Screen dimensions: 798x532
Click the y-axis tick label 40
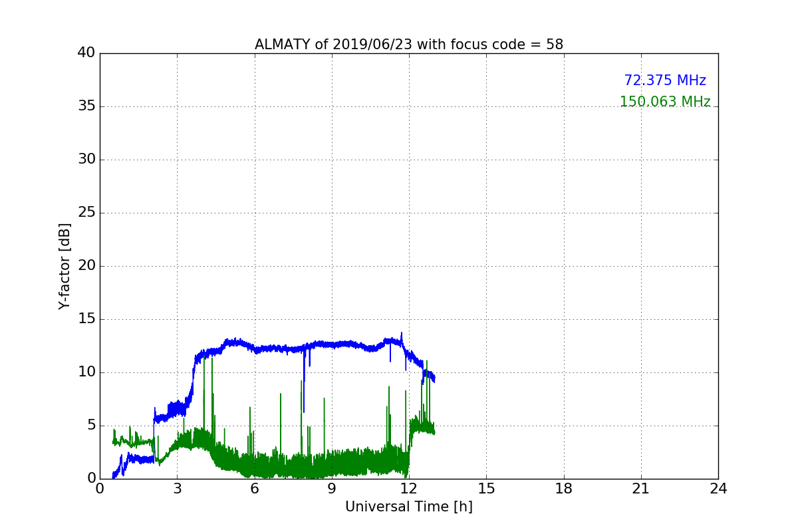click(86, 53)
